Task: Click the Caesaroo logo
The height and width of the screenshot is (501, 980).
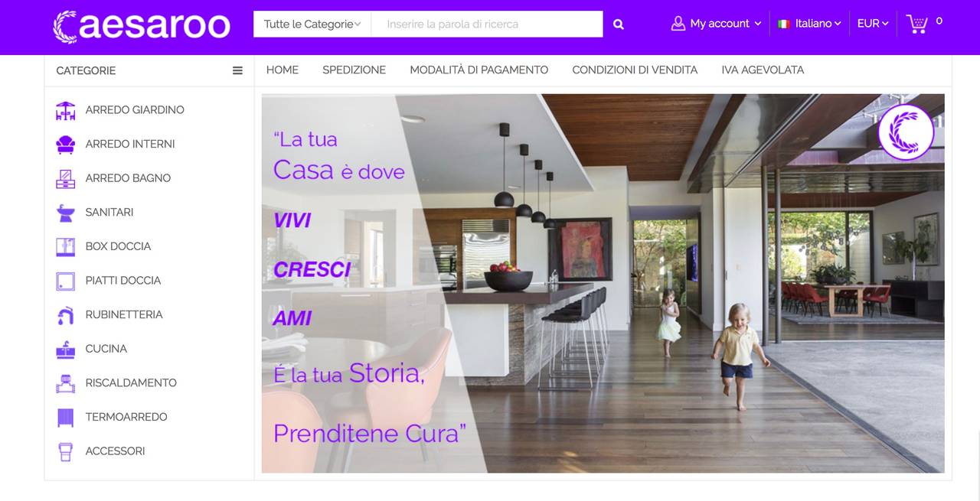Action: point(142,26)
